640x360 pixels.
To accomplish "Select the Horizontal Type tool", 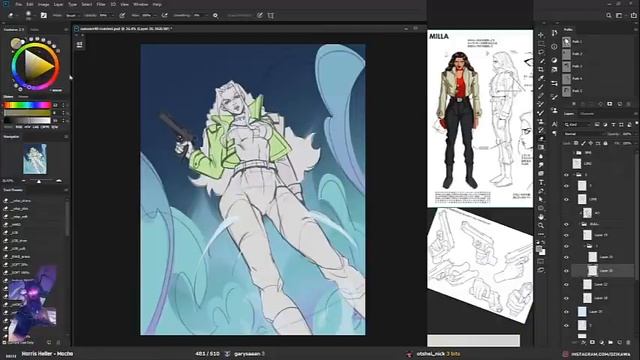I will pos(541,182).
